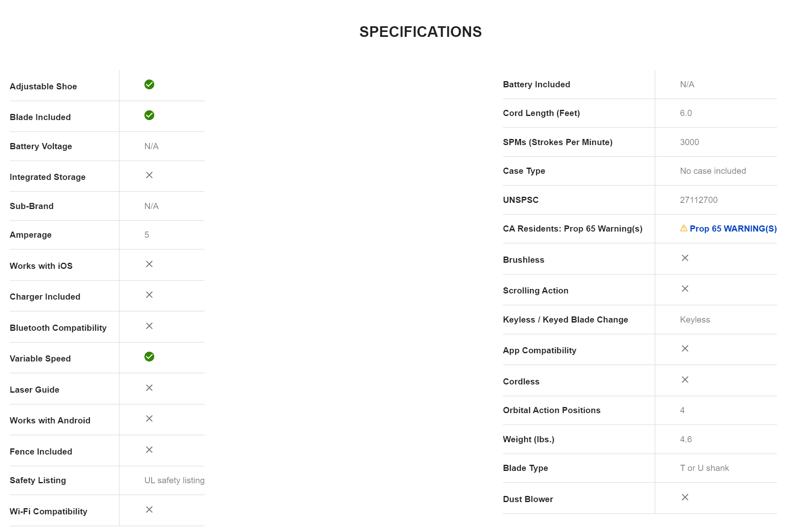Screen dimensions: 802x532
Task: Click the UL safety listing text
Action: (174, 480)
